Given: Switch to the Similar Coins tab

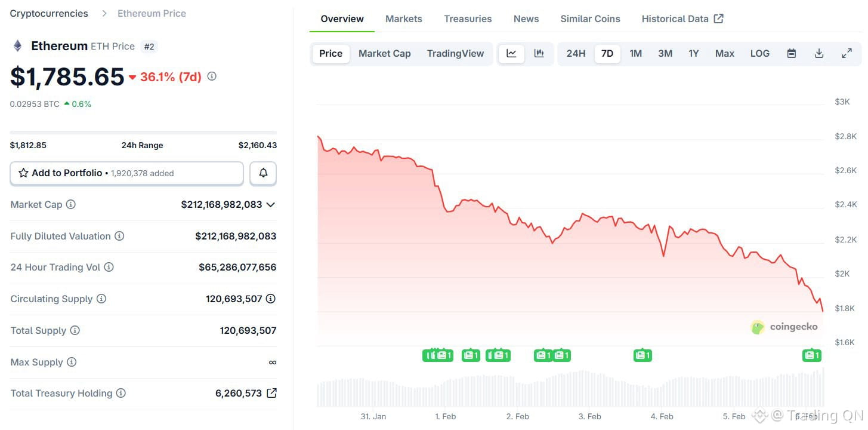Looking at the screenshot, I should pyautogui.click(x=590, y=19).
